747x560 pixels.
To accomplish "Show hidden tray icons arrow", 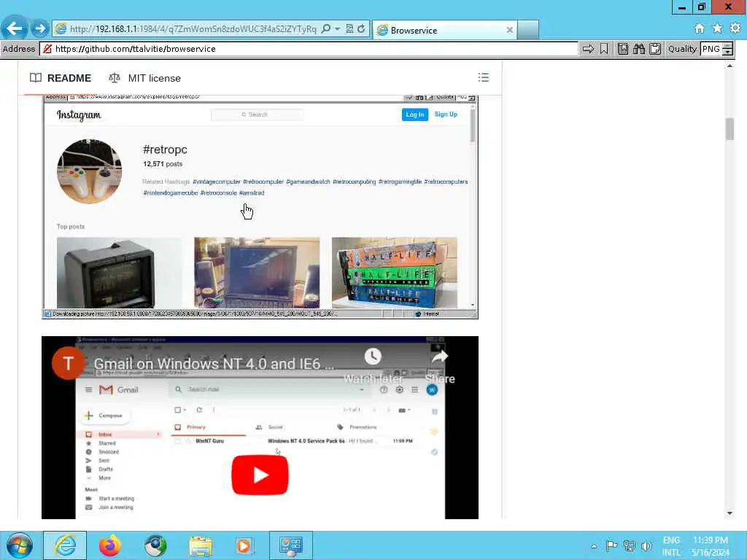I will pos(594,545).
